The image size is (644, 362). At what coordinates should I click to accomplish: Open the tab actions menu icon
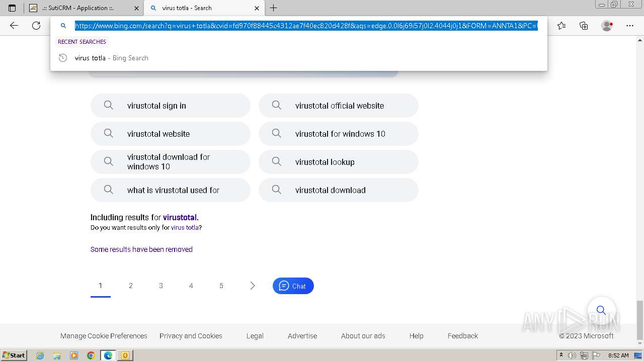[x=12, y=8]
